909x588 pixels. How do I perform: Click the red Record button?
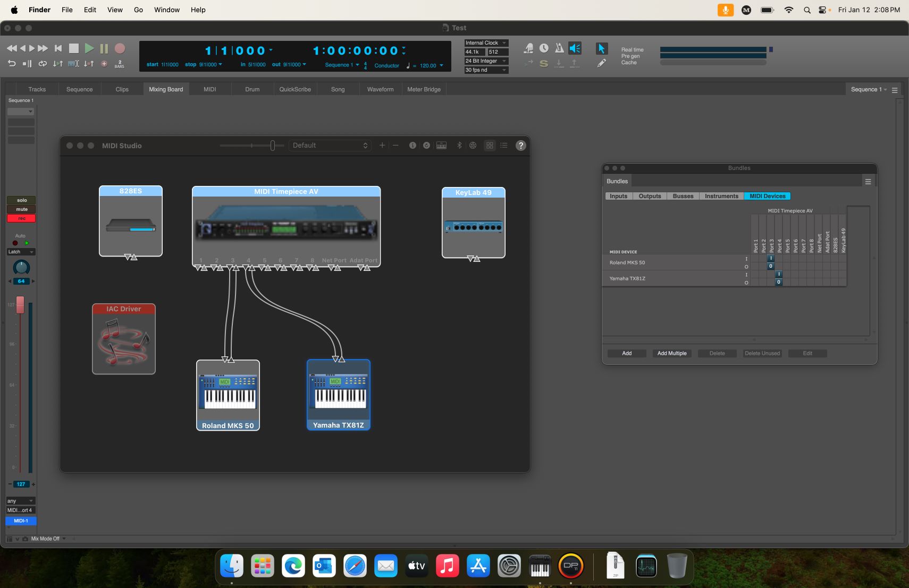point(120,48)
